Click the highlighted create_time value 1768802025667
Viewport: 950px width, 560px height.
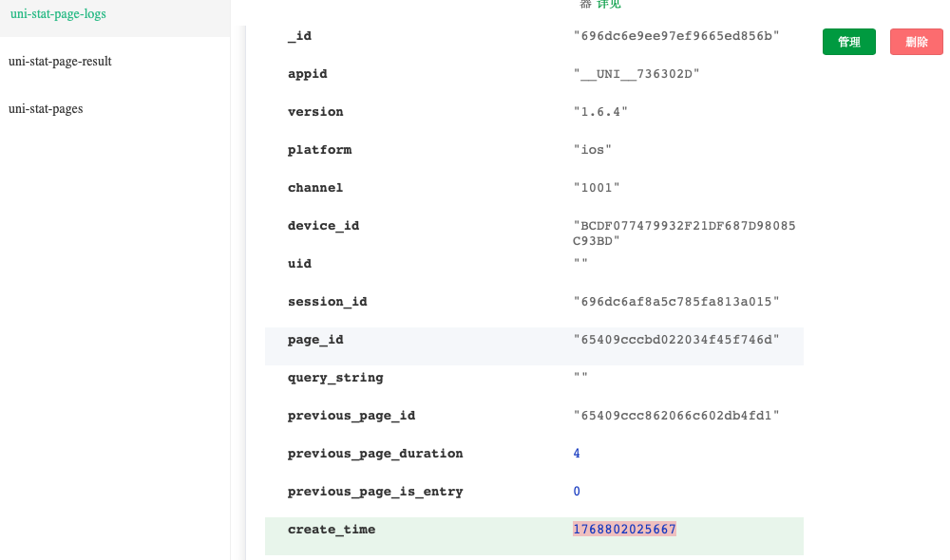(x=624, y=530)
